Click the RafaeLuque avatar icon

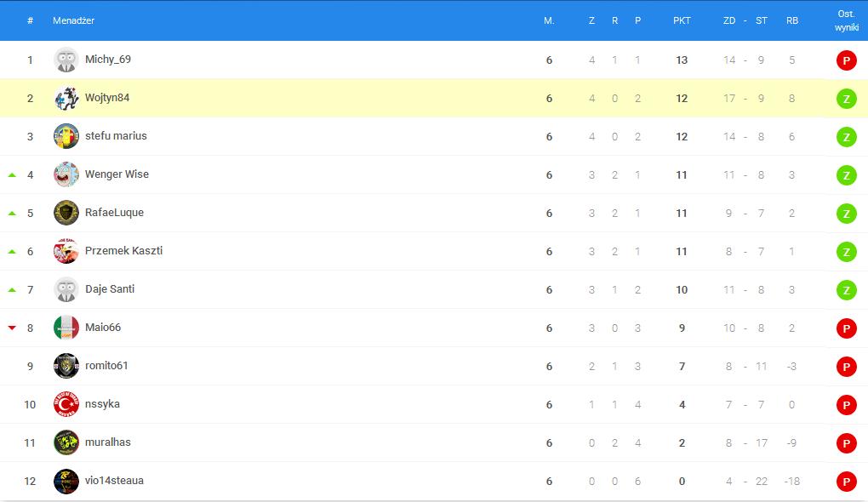(x=66, y=213)
